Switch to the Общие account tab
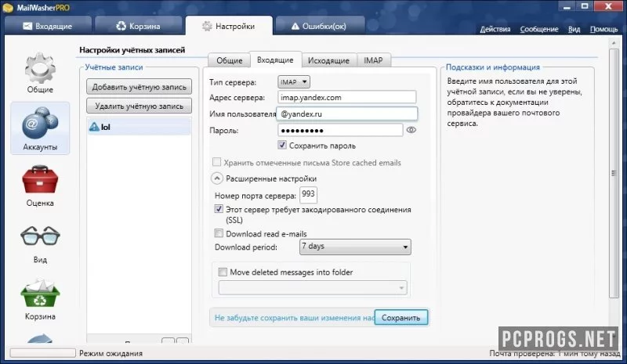The height and width of the screenshot is (364, 627). click(229, 60)
